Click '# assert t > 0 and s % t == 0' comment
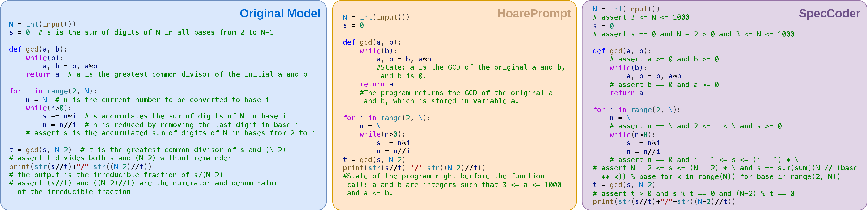Viewport: 868px width, 211px height. point(693,194)
